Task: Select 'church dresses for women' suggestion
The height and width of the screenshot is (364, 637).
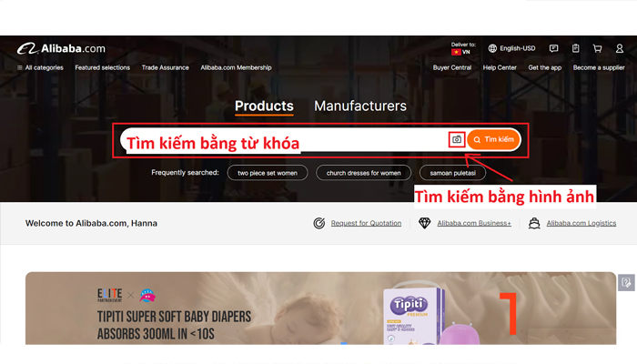Action: [x=364, y=173]
